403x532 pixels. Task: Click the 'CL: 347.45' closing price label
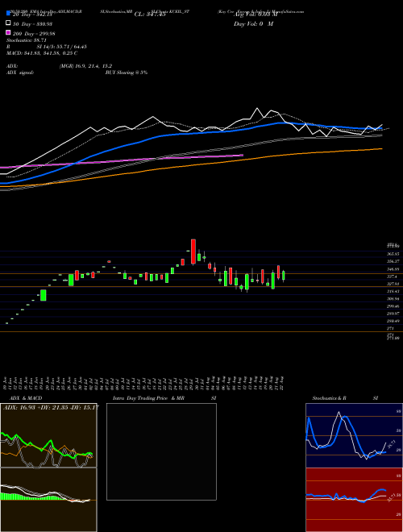150,15
